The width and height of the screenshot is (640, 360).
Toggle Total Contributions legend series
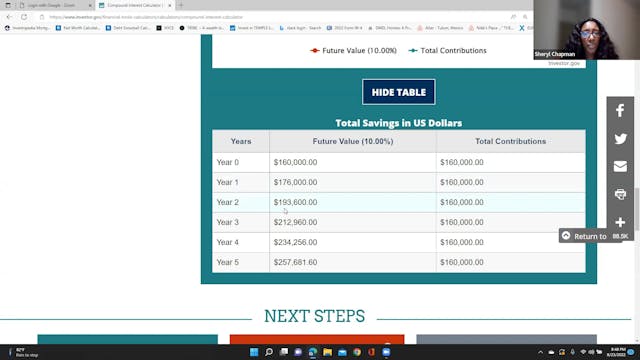(x=447, y=51)
